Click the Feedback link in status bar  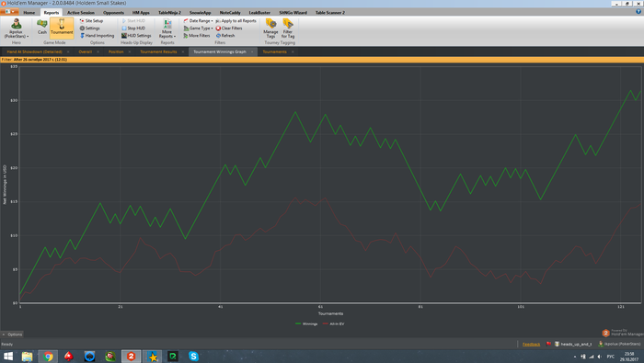coord(531,344)
